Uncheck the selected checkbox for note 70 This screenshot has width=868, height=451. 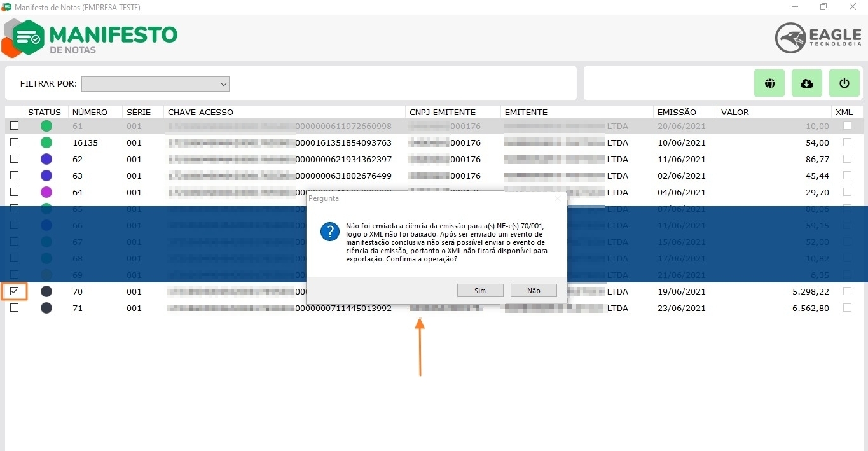coord(14,291)
